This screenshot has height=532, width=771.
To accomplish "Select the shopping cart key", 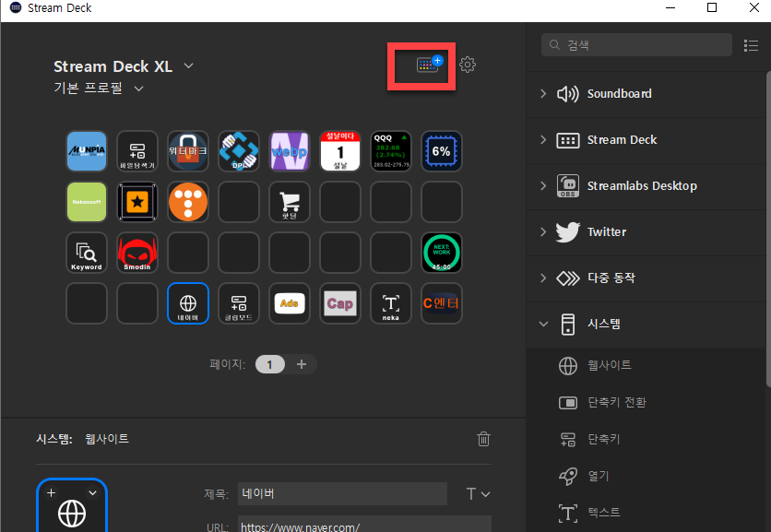I will [290, 202].
